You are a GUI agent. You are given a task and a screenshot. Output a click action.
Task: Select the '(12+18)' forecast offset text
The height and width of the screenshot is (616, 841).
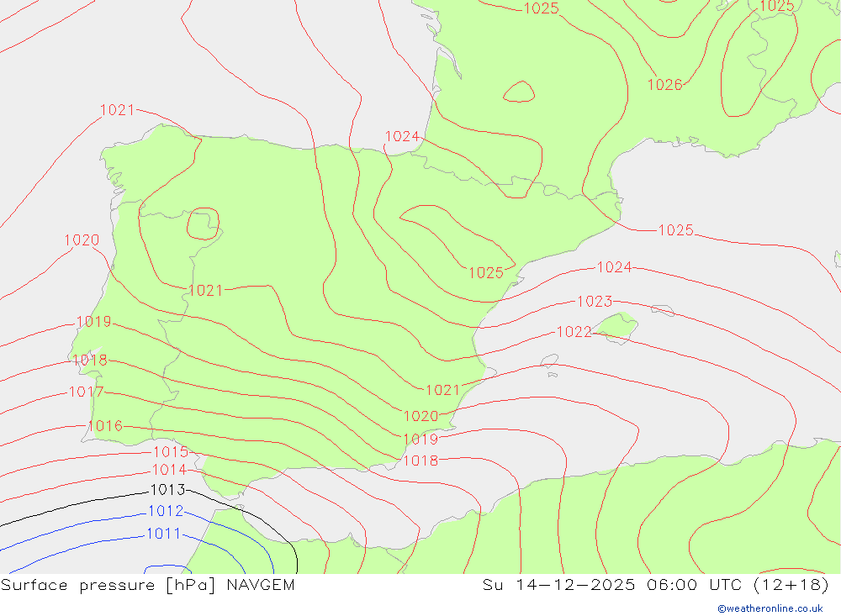coord(791,585)
